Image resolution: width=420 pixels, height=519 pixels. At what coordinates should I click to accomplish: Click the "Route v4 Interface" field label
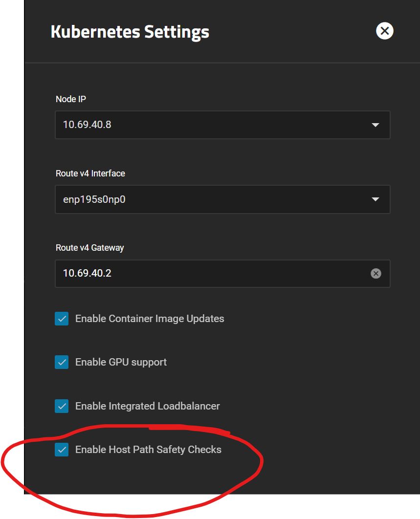point(90,173)
